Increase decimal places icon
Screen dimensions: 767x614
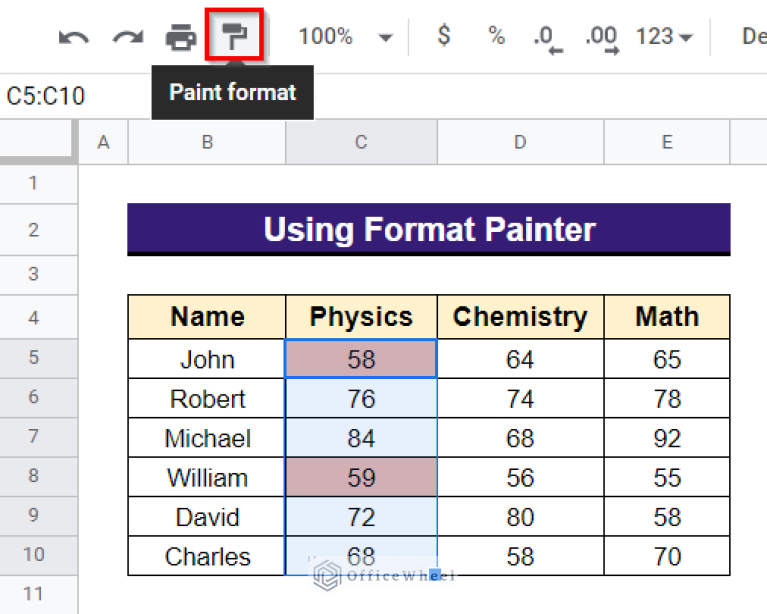(x=601, y=38)
